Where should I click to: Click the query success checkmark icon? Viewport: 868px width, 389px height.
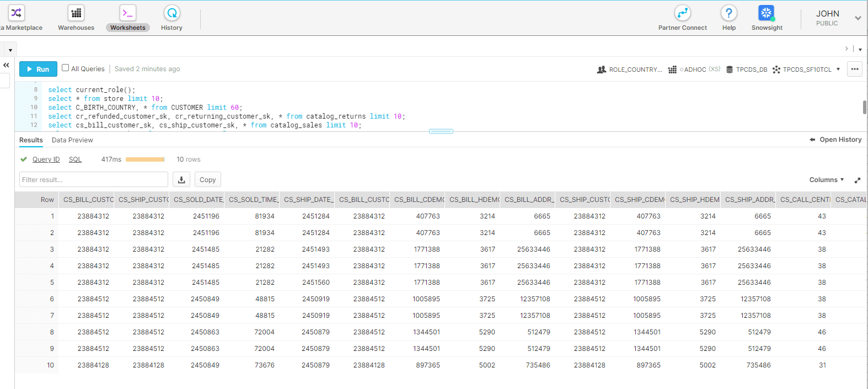tap(24, 159)
